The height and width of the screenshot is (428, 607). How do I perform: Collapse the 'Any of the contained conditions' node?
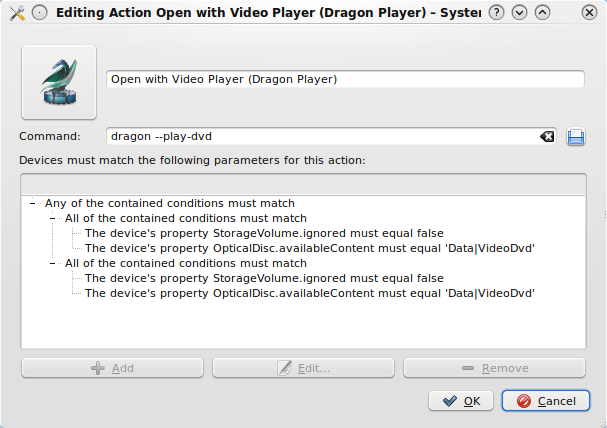[35, 203]
